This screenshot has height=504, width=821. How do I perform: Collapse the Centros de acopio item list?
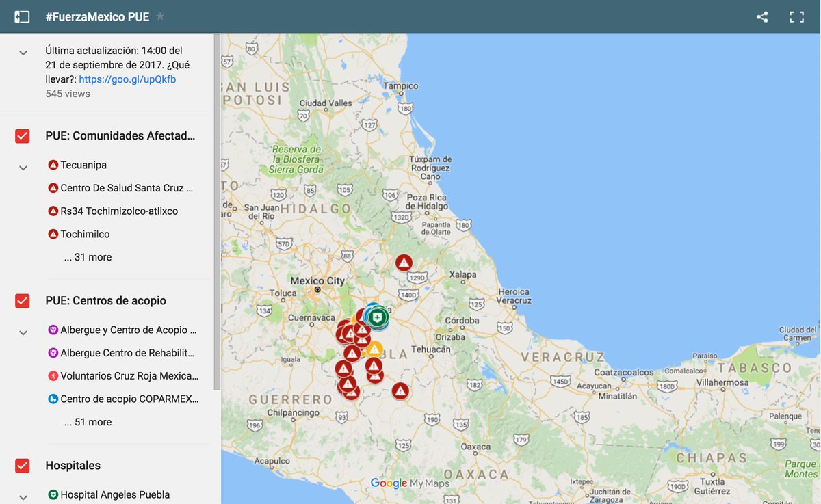[23, 333]
